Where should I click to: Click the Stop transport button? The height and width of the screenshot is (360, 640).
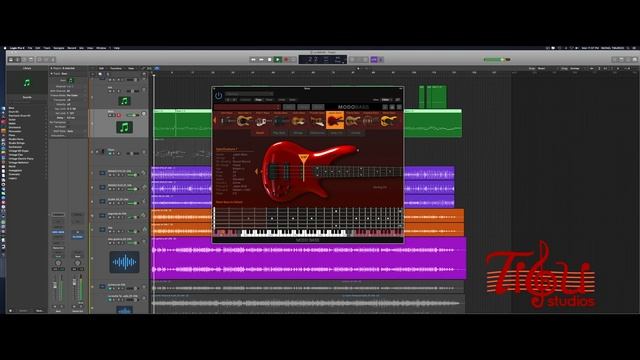pos(269,60)
